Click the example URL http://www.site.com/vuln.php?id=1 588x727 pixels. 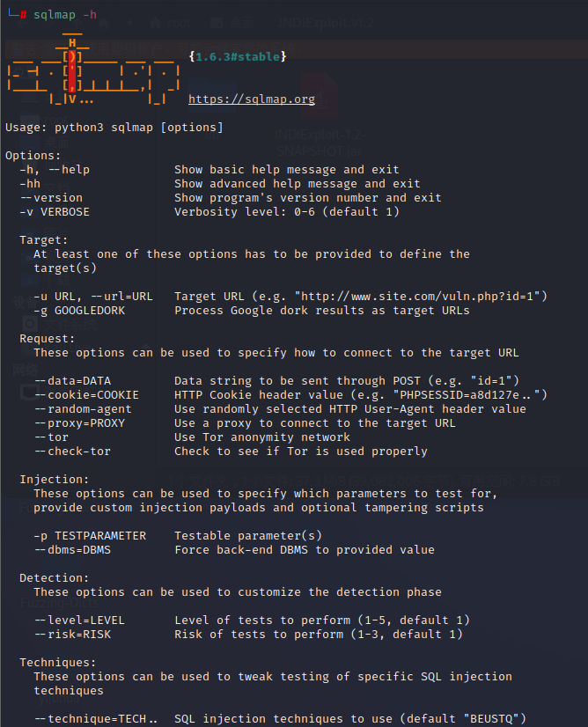click(417, 297)
